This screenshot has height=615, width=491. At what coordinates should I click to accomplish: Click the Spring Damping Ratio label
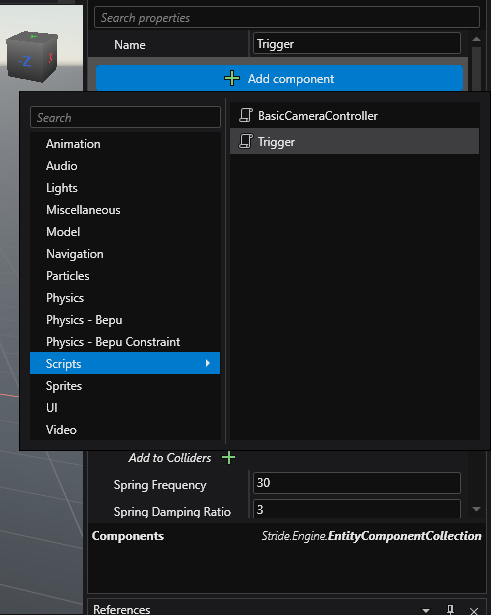172,511
